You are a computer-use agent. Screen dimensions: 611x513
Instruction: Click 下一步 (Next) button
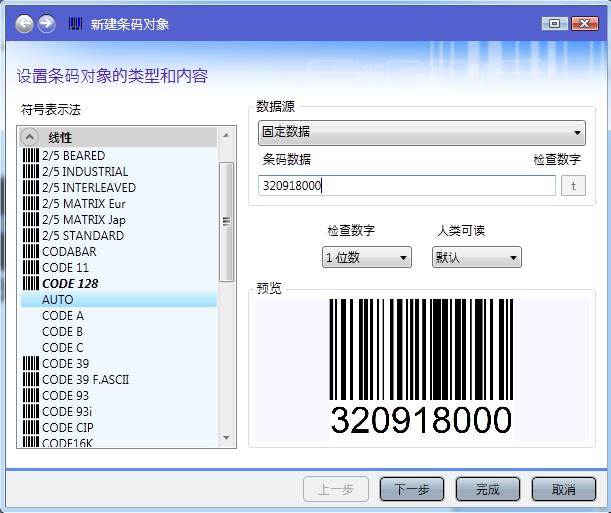point(412,489)
